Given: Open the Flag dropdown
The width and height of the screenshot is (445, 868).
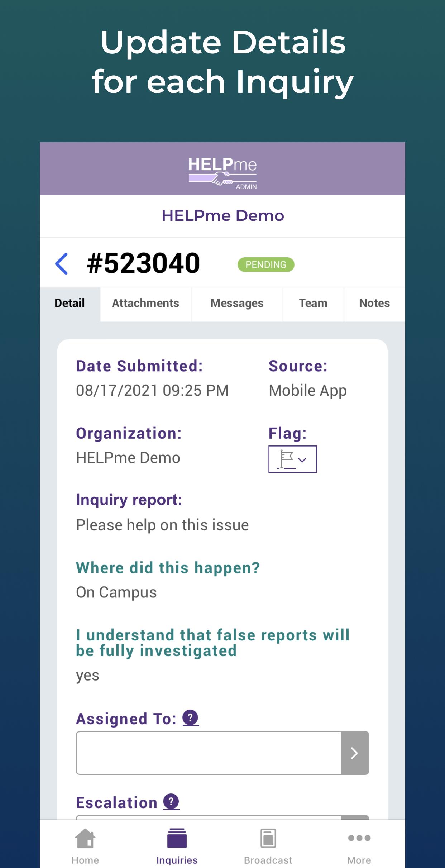Looking at the screenshot, I should tap(293, 459).
